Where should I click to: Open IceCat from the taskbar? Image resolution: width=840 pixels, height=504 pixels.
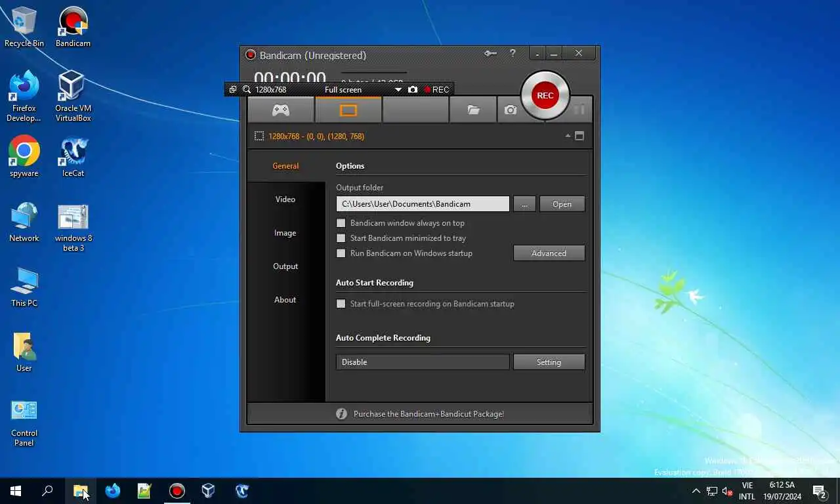click(x=241, y=491)
